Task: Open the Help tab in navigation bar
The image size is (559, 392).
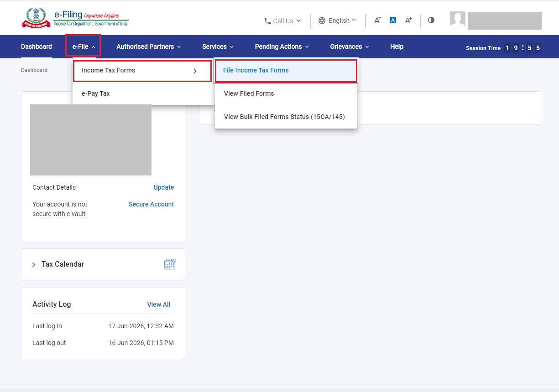Action: coord(397,46)
